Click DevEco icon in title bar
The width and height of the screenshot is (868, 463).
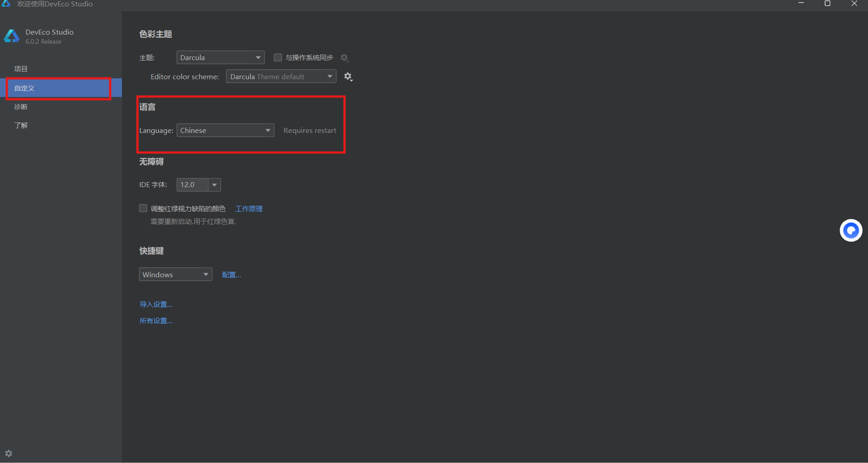[x=6, y=4]
